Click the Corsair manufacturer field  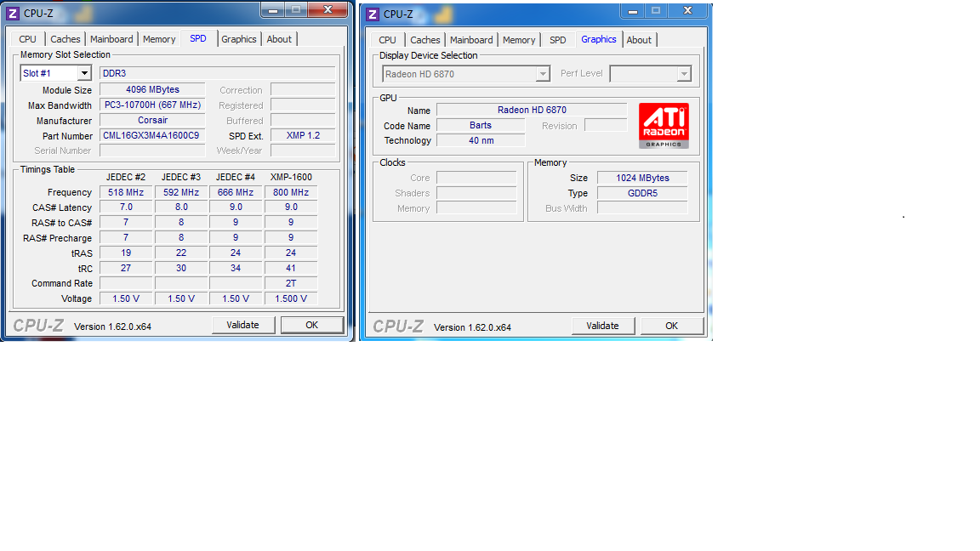tap(152, 120)
